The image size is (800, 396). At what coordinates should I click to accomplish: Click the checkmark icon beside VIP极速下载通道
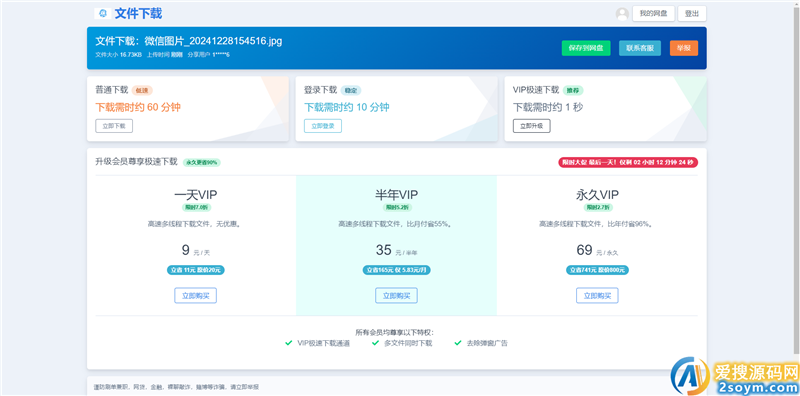tap(289, 343)
